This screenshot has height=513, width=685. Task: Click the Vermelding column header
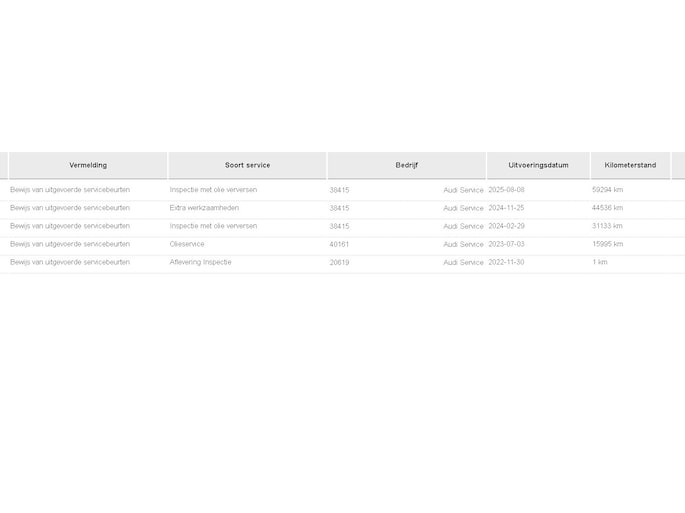88,165
